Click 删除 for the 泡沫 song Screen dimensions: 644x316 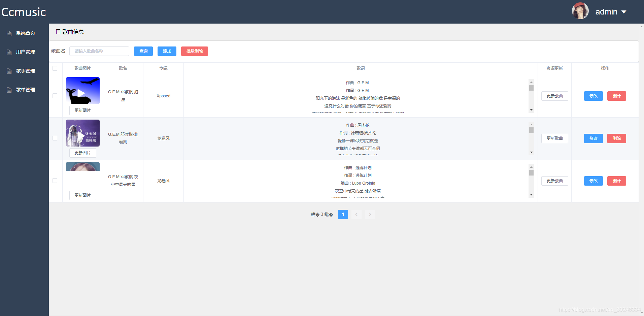(x=617, y=96)
